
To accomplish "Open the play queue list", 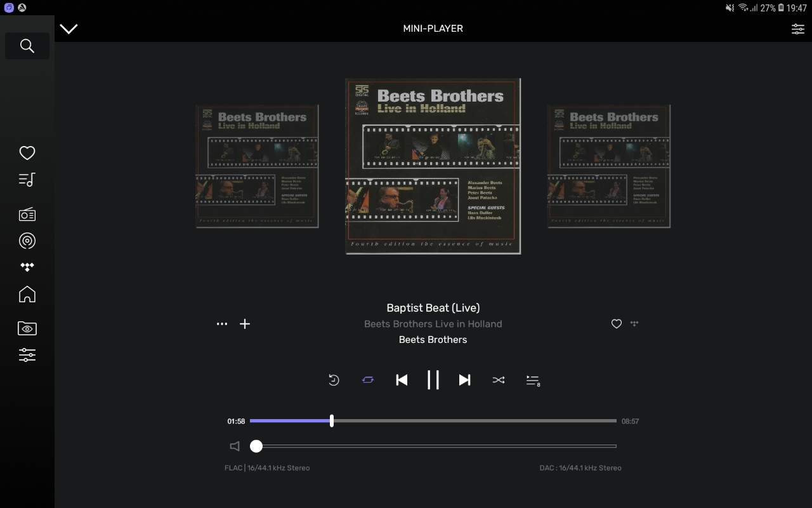I will [x=532, y=380].
